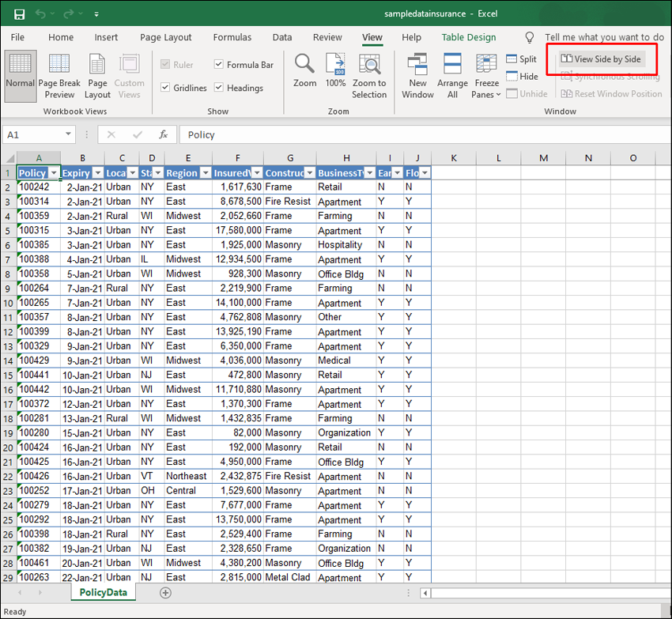Image resolution: width=672 pixels, height=619 pixels.
Task: Open the Formulas ribbon tab
Action: 232,37
